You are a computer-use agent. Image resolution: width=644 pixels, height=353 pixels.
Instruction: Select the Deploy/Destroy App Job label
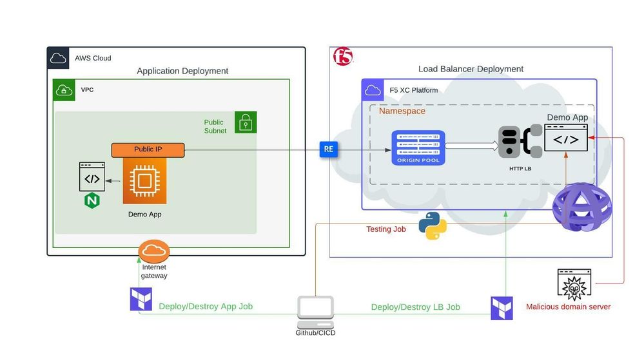click(x=206, y=307)
